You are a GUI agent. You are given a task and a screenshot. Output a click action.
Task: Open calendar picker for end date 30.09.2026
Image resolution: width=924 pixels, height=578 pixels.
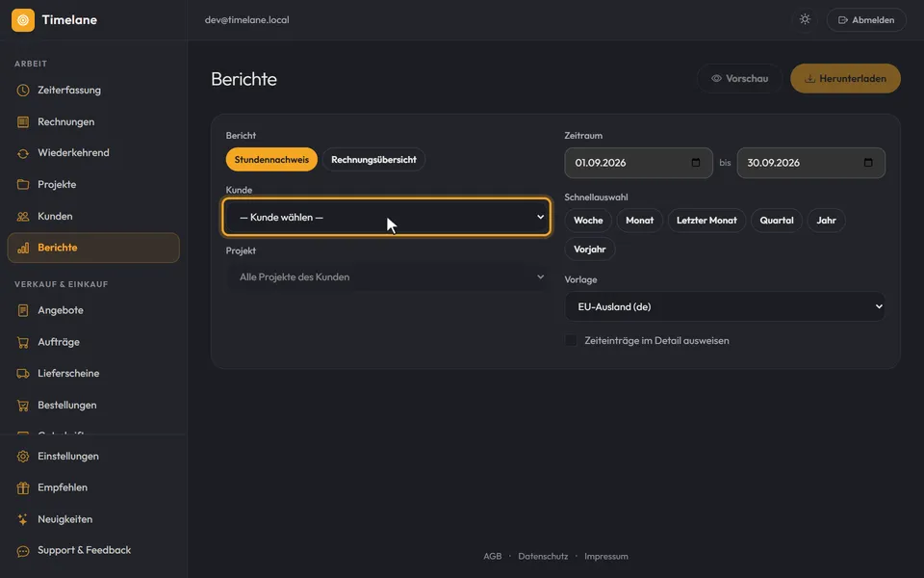pyautogui.click(x=868, y=162)
